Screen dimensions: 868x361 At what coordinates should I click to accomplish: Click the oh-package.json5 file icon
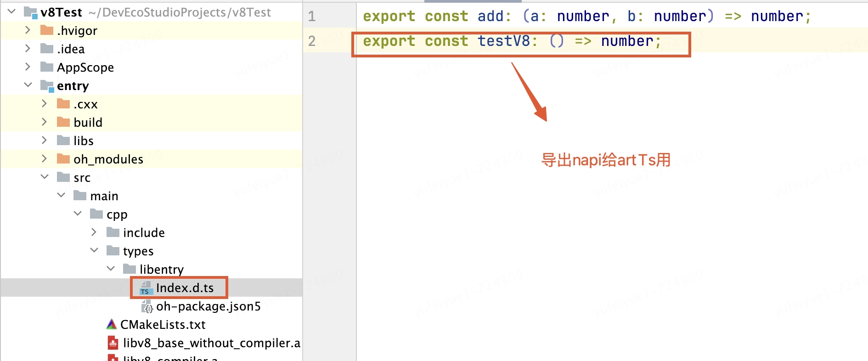(x=147, y=306)
